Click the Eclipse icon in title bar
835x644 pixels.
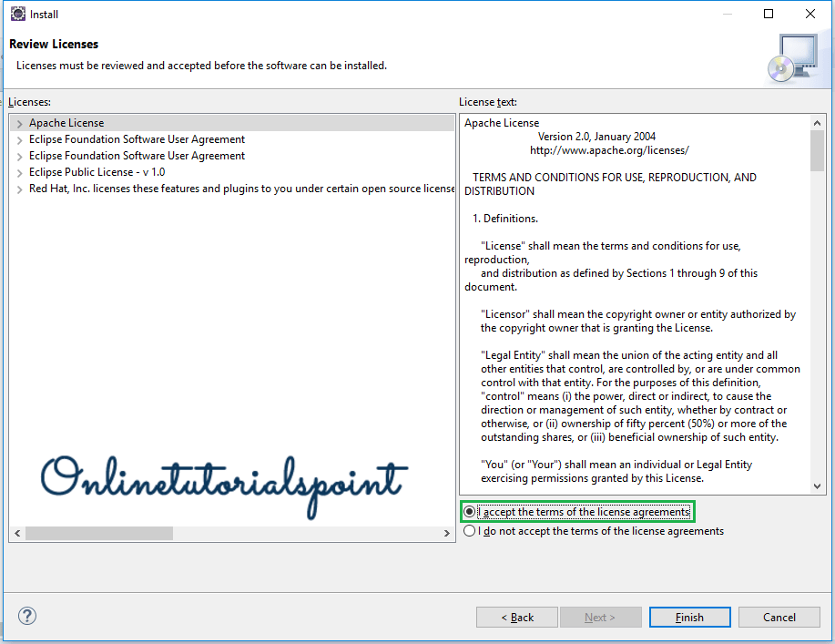(x=17, y=14)
